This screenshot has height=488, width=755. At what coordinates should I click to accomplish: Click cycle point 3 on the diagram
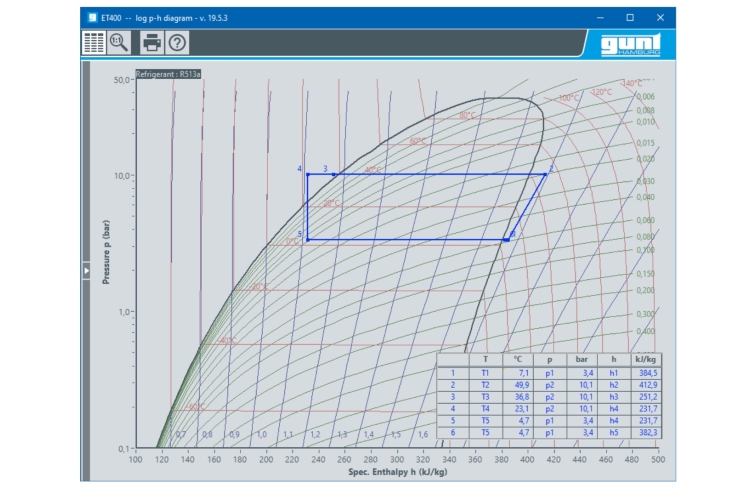[334, 174]
